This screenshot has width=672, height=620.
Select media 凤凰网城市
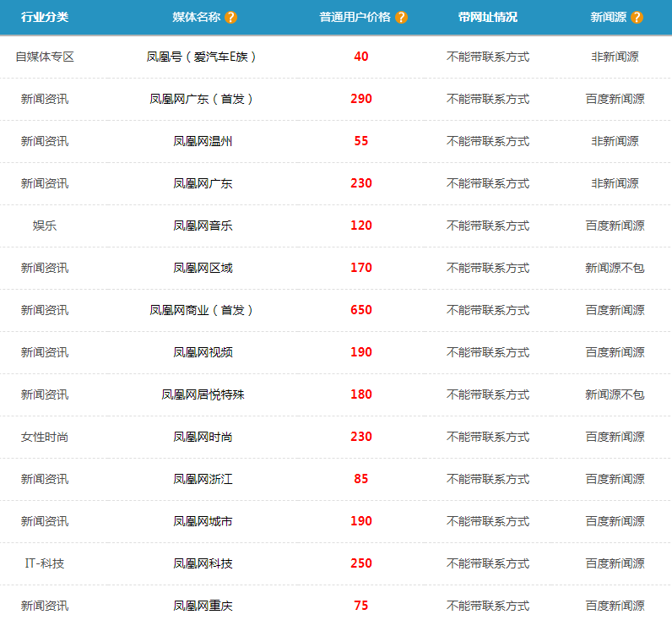[203, 521]
